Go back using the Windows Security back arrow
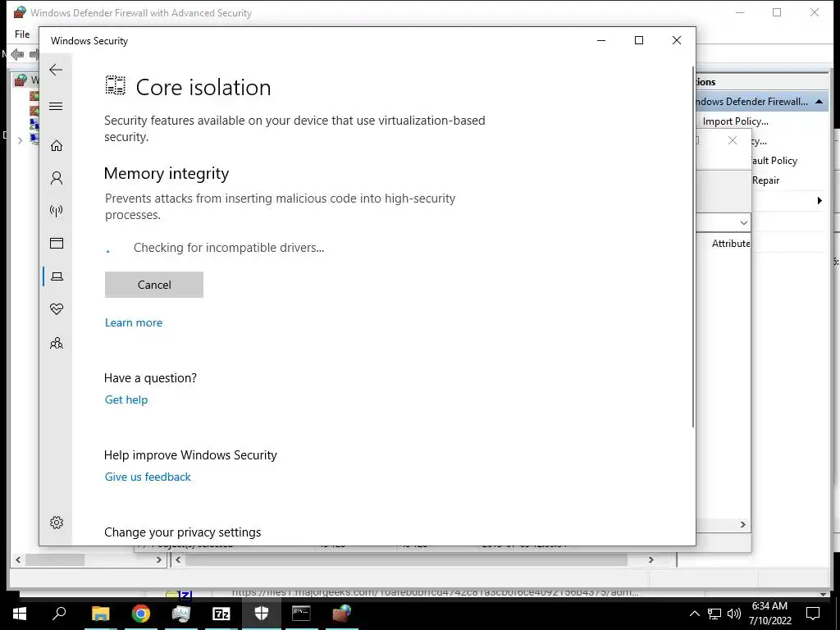This screenshot has height=630, width=840. coord(56,70)
